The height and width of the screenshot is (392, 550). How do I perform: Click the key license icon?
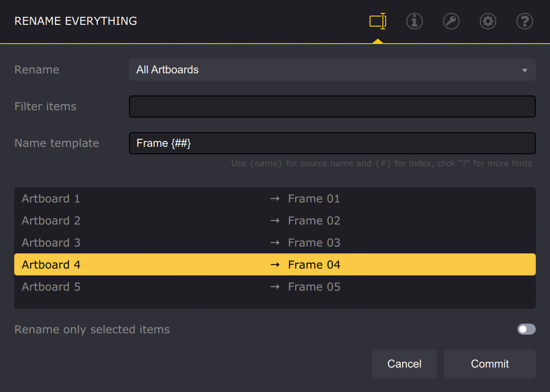(x=451, y=21)
